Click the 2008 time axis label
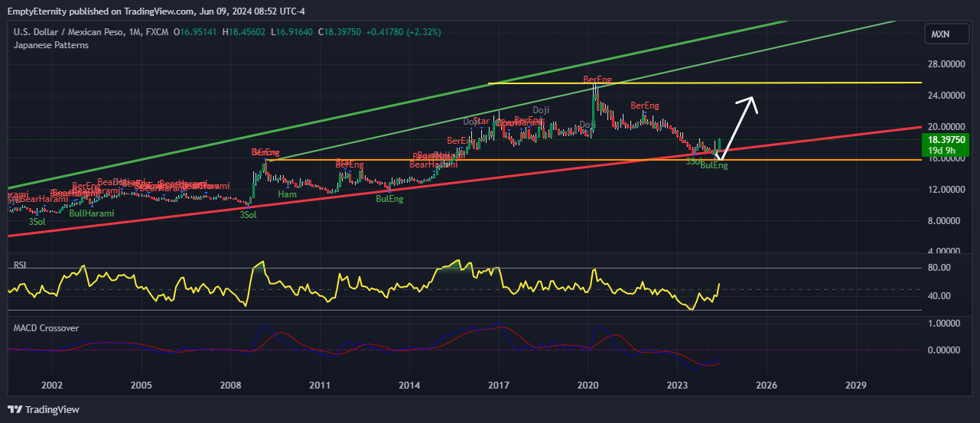 [x=230, y=386]
